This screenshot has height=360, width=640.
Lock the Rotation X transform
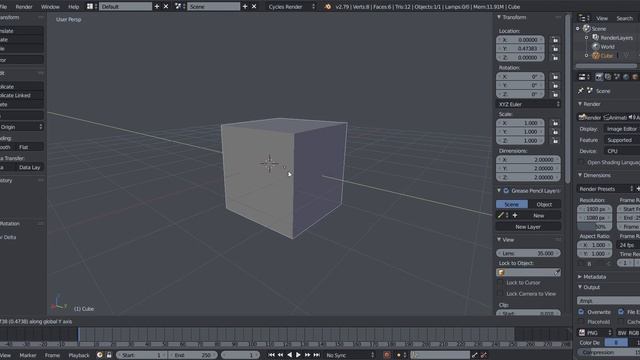(555, 77)
